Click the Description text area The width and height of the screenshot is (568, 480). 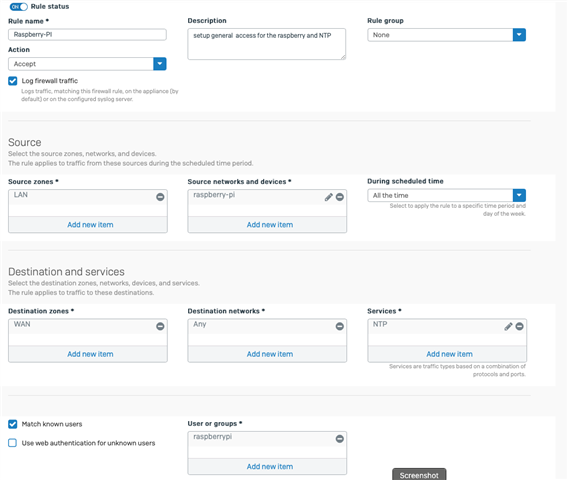[x=267, y=44]
